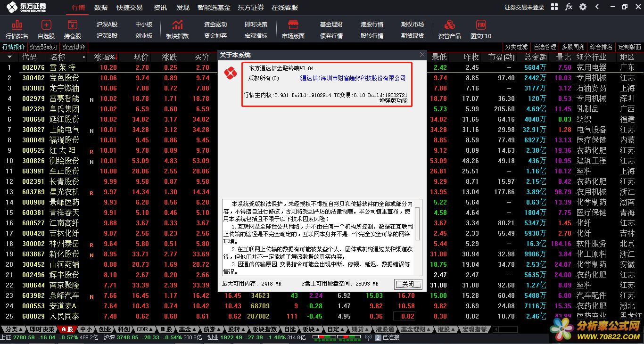644x344 pixels.
Task: Select the 宏观指标 bottom tab
Action: tap(474, 329)
